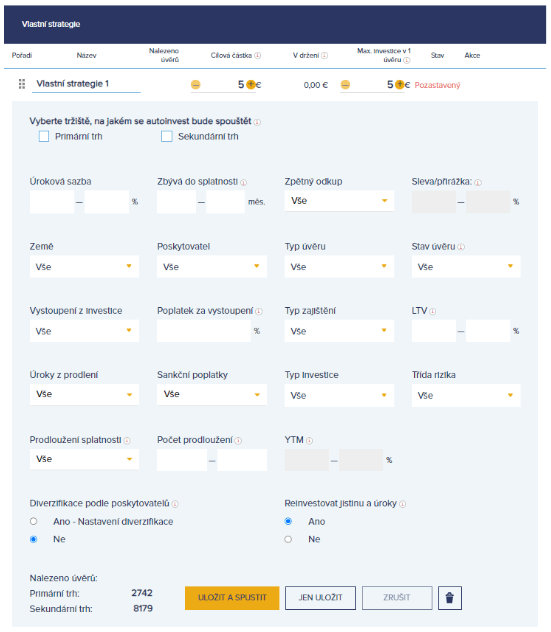This screenshot has width=551, height=632.
Task: Open info icon next to LTV
Action: coord(432,311)
